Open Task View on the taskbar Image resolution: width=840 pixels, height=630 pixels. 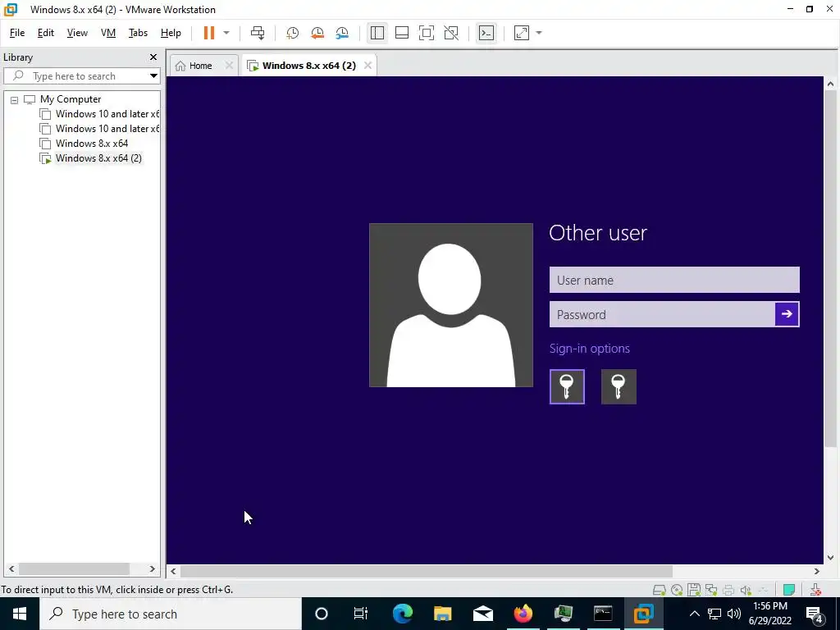tap(361, 614)
